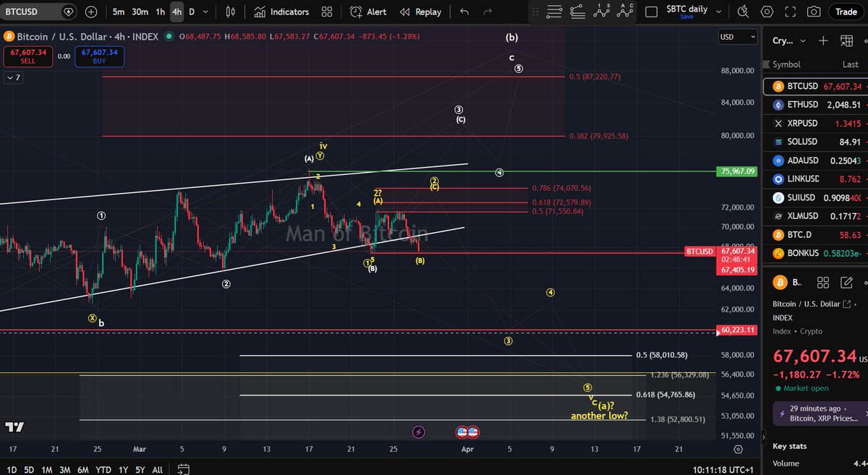Toggle fullscreen mode icon
The image size is (868, 475).
coord(791,12)
